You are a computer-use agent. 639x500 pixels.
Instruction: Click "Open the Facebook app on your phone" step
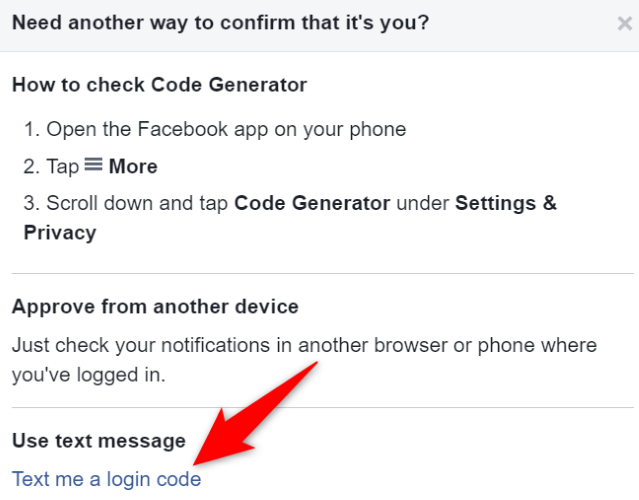[x=225, y=129]
